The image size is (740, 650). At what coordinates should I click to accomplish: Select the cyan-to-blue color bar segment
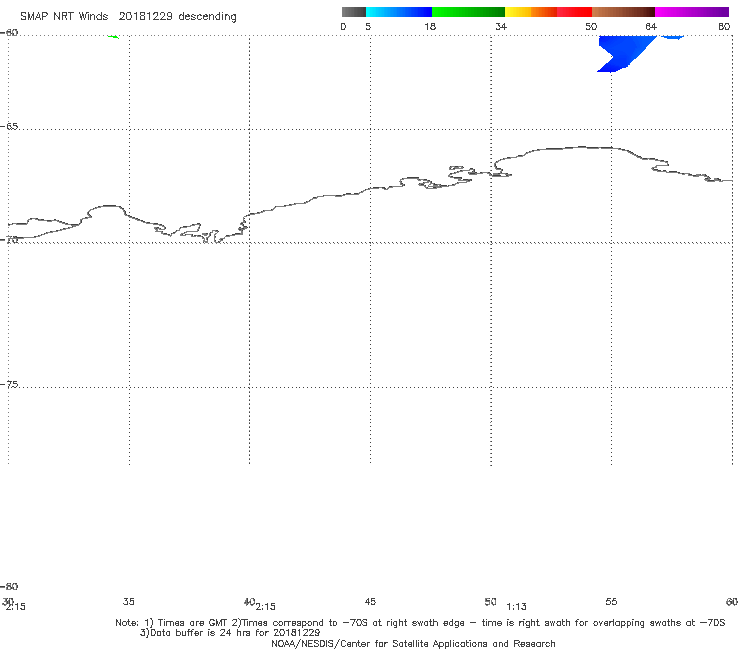point(399,12)
